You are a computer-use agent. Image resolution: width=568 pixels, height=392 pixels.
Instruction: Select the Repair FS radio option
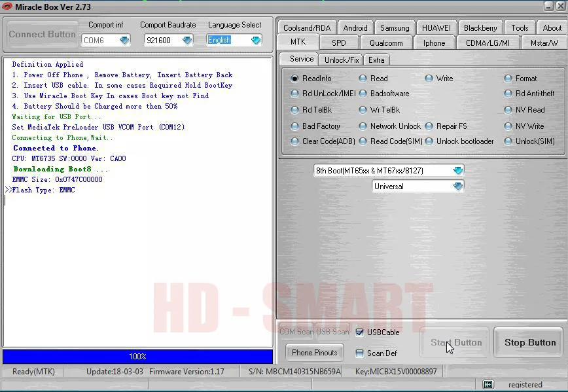[x=429, y=126]
